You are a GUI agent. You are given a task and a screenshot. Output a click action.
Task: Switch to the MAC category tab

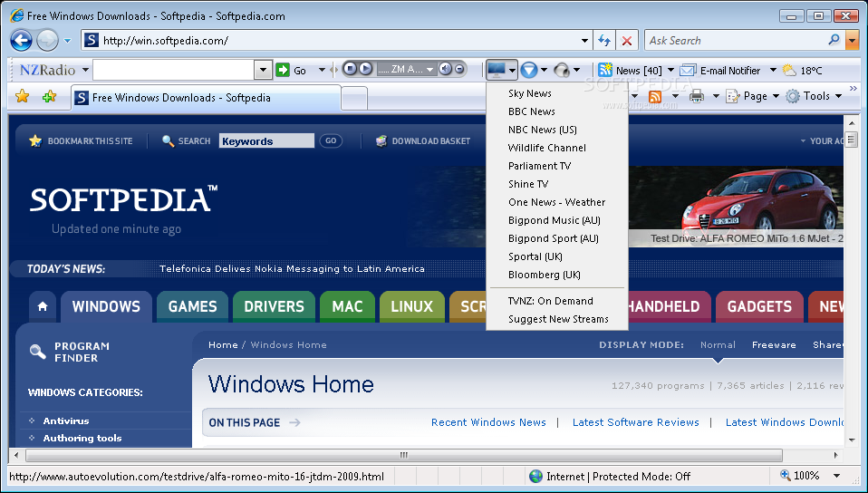pos(347,306)
